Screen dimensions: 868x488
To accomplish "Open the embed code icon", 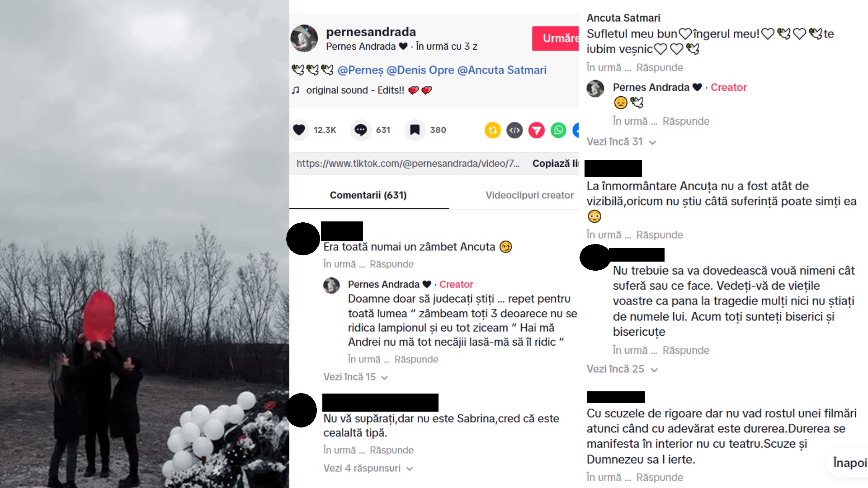I will [x=514, y=130].
